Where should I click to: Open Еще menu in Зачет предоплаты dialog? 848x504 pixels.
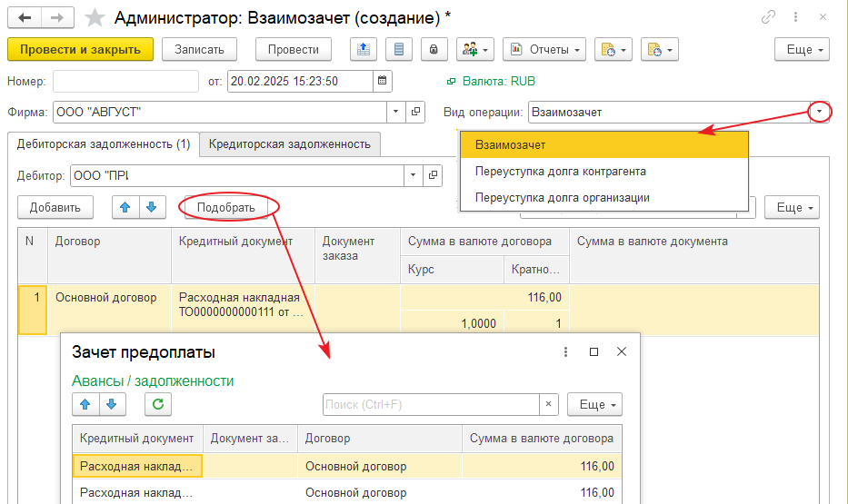pyautogui.click(x=594, y=404)
